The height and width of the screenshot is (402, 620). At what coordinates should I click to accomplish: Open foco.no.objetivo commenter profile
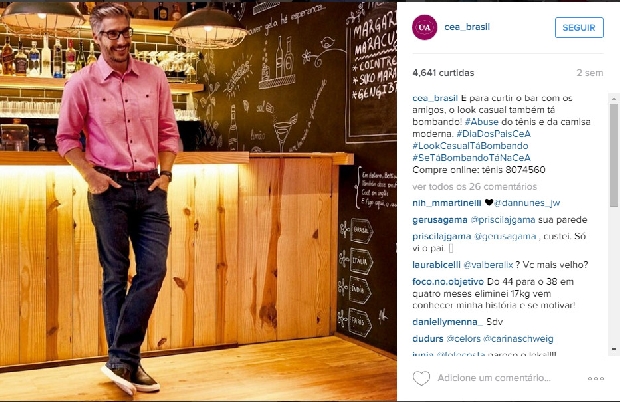(448, 282)
